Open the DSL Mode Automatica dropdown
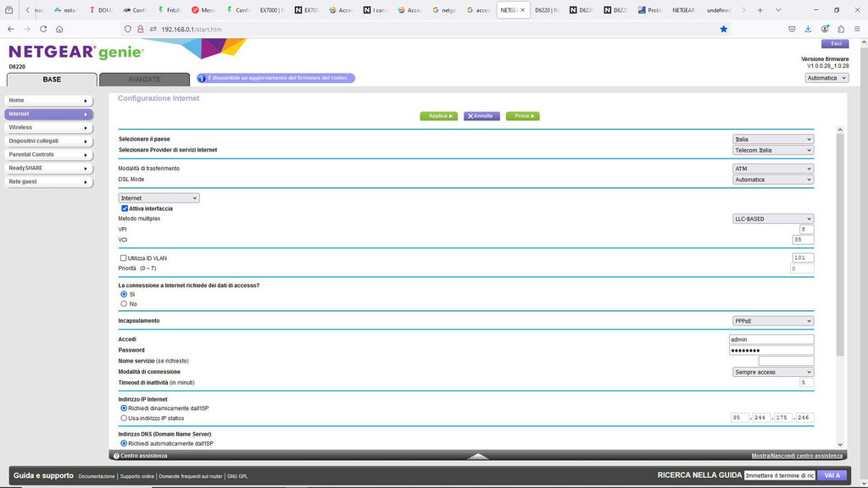868x488 pixels. (x=773, y=180)
